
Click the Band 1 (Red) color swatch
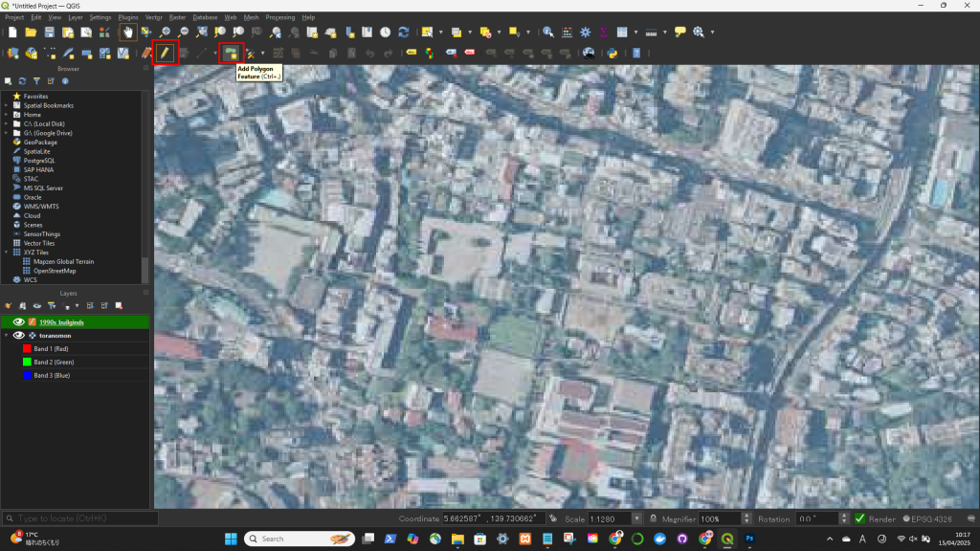click(x=27, y=349)
